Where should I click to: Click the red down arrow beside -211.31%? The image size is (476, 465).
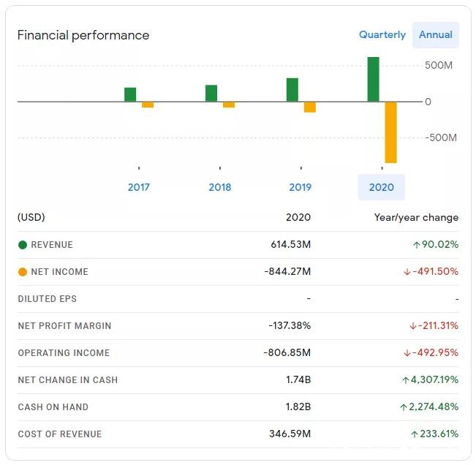pos(412,326)
